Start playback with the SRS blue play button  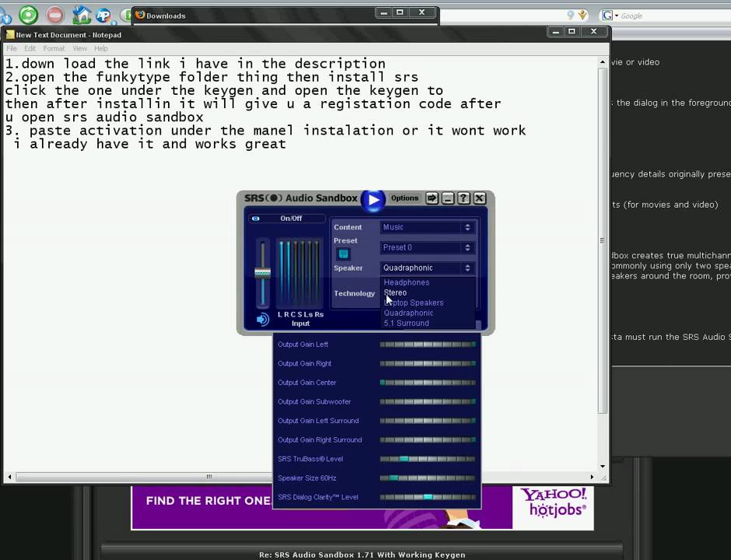(373, 201)
